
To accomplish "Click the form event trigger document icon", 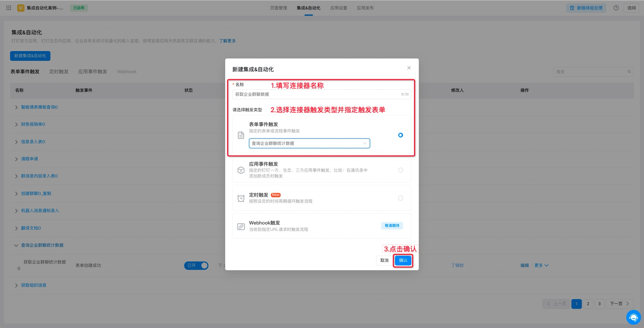I will point(241,135).
